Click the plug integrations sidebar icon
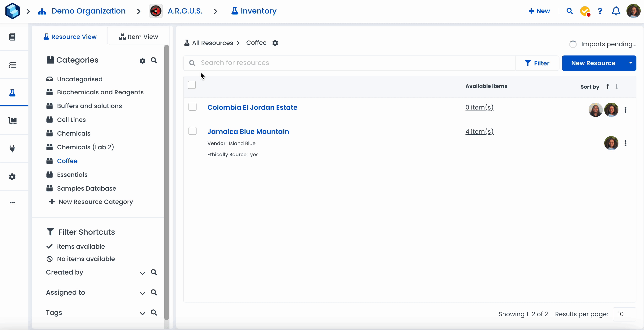Screen dimensions: 644x330 (x=12, y=148)
